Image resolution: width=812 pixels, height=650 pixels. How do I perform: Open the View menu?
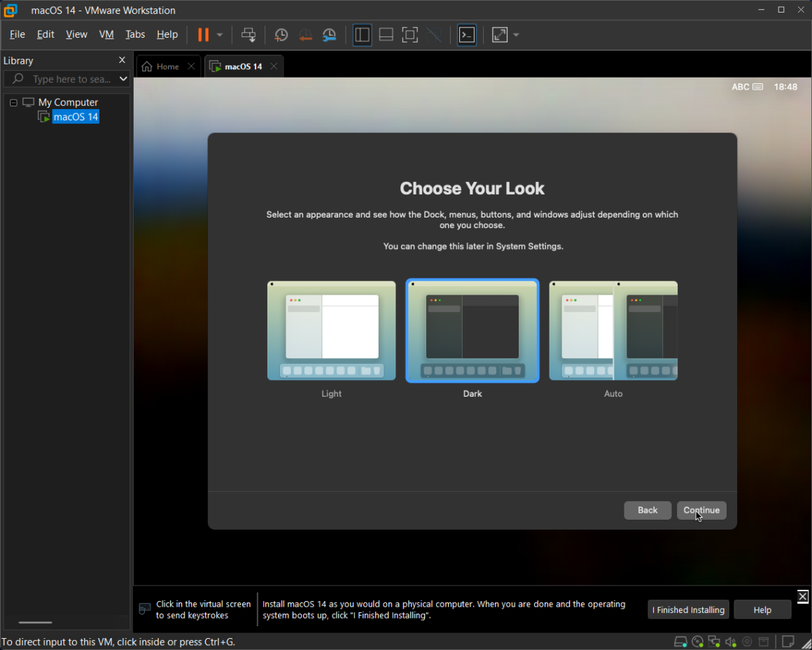[x=76, y=34]
